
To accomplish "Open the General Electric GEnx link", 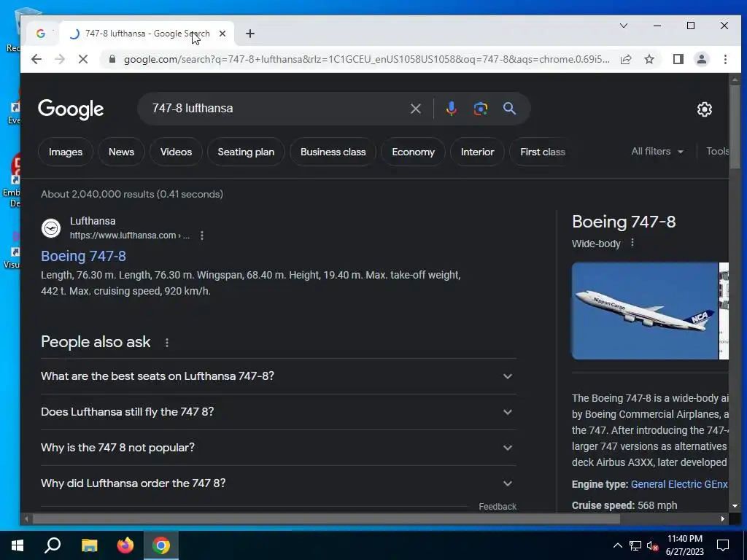I will [x=679, y=484].
